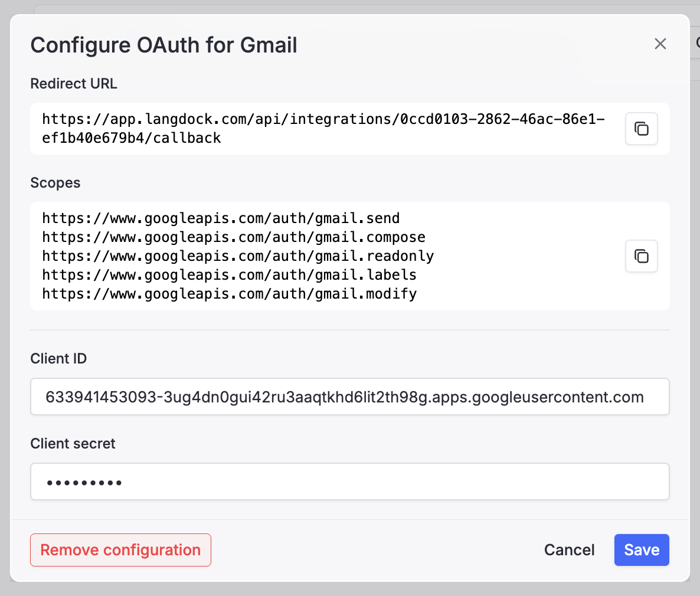Save the Gmail OAuth configuration
The width and height of the screenshot is (700, 596).
tap(642, 550)
